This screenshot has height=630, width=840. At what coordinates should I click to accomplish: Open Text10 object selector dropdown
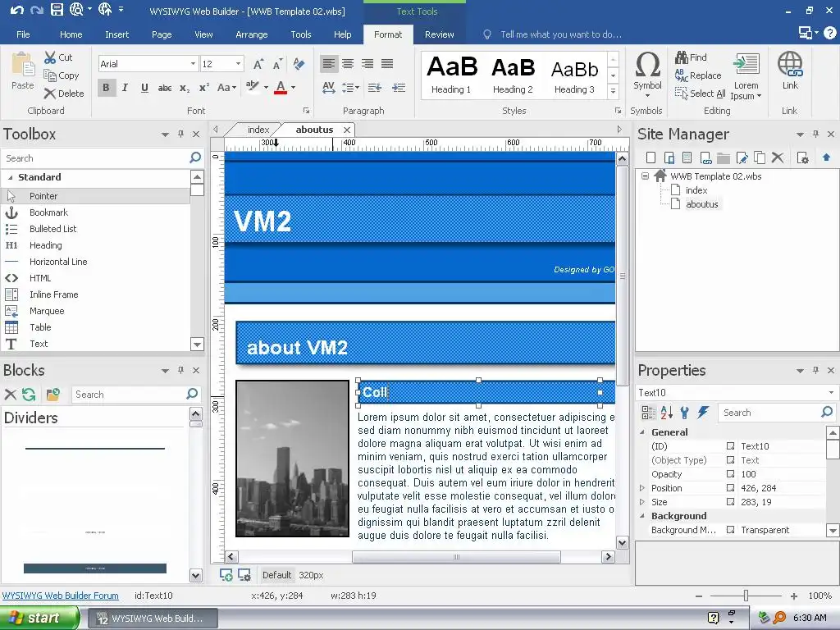click(x=832, y=393)
